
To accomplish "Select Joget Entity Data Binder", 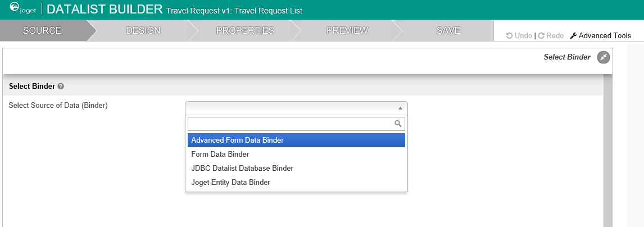I will click(x=296, y=182).
